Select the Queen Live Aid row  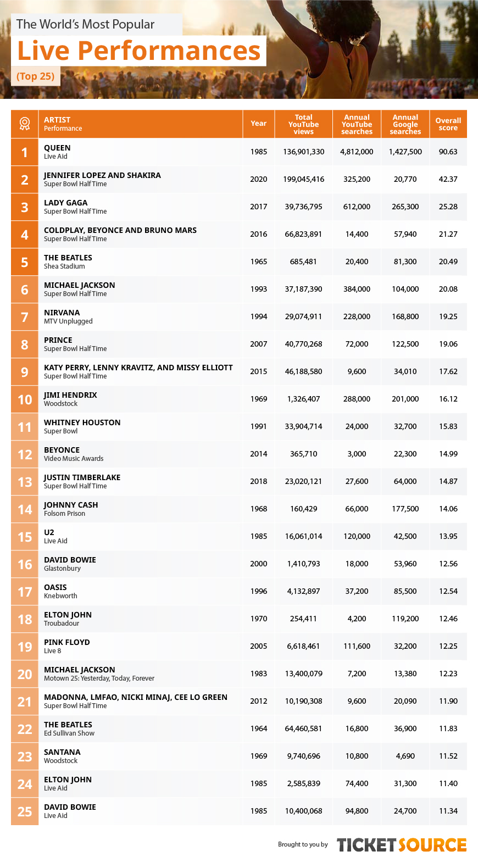point(239,152)
